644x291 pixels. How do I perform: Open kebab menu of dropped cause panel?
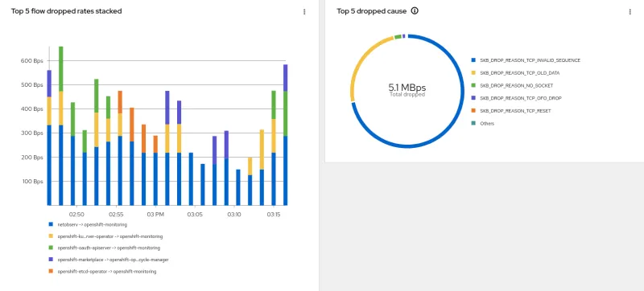630,12
